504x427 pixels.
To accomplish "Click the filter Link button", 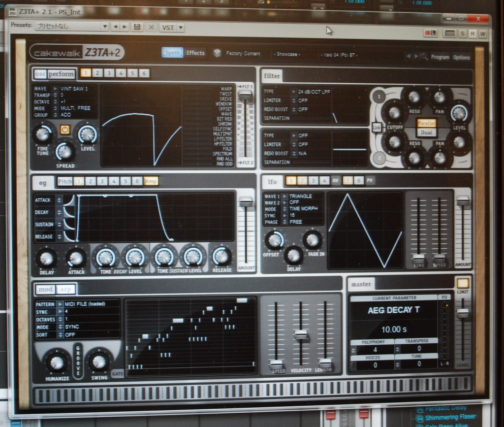I will point(377,128).
